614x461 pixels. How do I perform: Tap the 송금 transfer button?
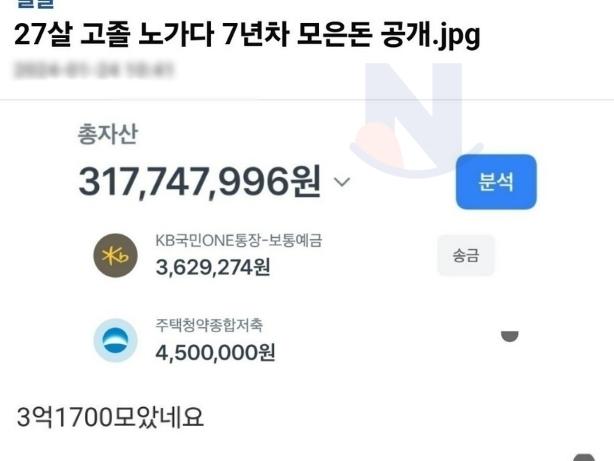tap(466, 255)
